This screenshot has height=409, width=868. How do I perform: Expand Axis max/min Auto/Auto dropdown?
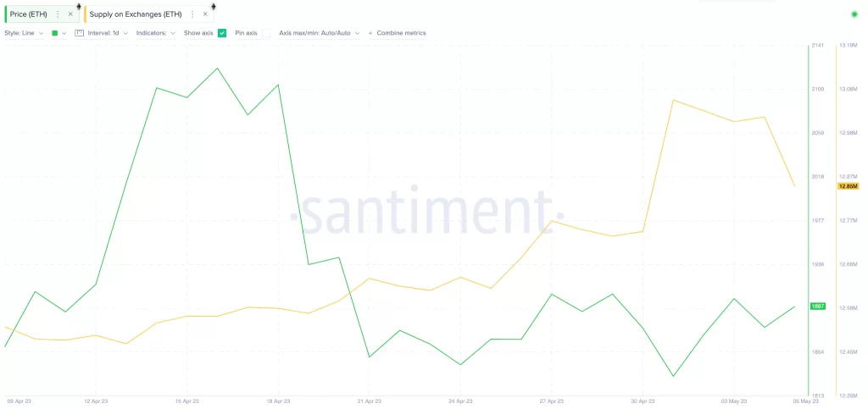click(x=319, y=33)
